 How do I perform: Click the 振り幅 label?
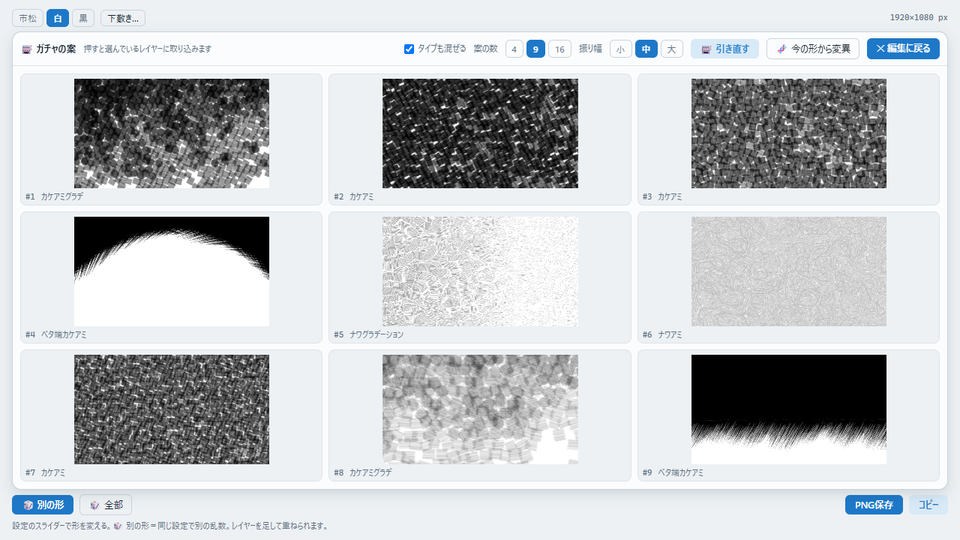[x=591, y=49]
